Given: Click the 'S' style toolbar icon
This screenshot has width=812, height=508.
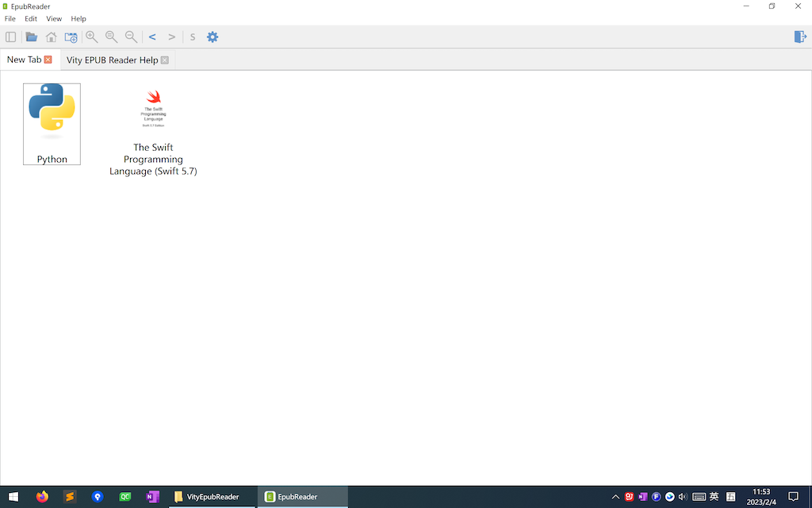Looking at the screenshot, I should [192, 37].
